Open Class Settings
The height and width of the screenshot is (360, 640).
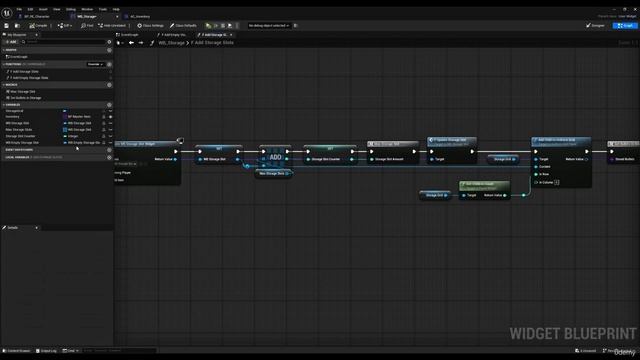[150, 26]
